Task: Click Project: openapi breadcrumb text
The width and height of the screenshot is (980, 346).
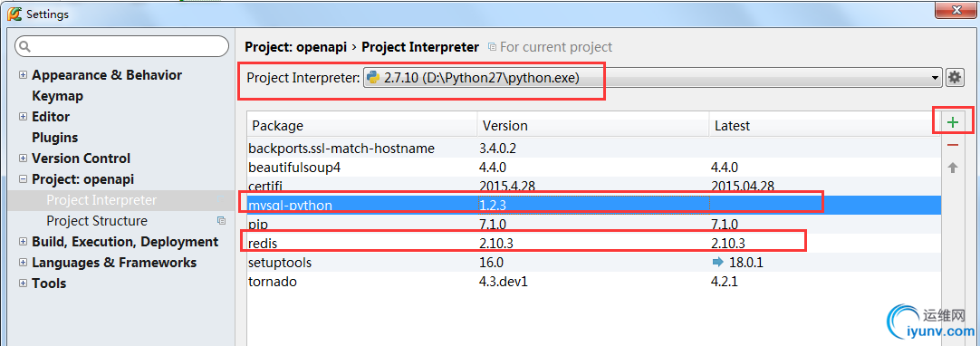Action: tap(295, 47)
